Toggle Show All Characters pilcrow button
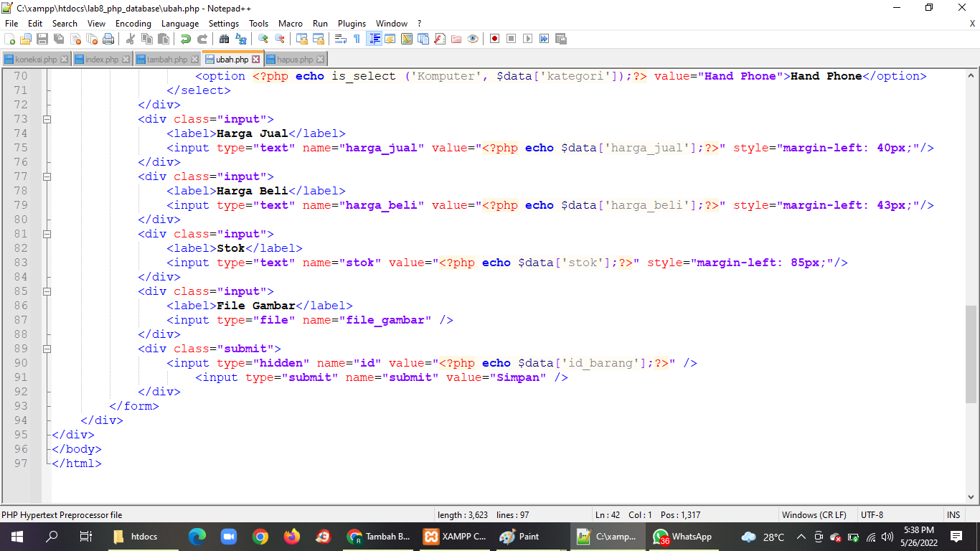The width and height of the screenshot is (980, 551). (357, 38)
